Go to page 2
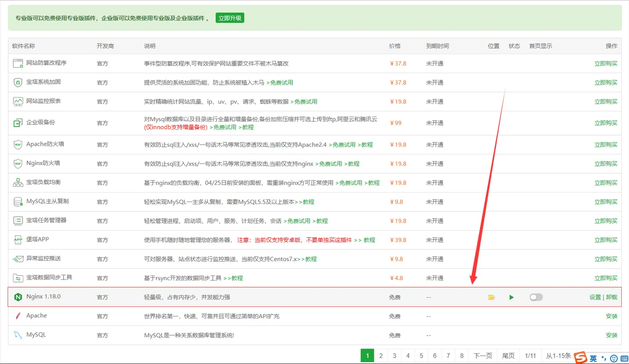 click(x=381, y=356)
